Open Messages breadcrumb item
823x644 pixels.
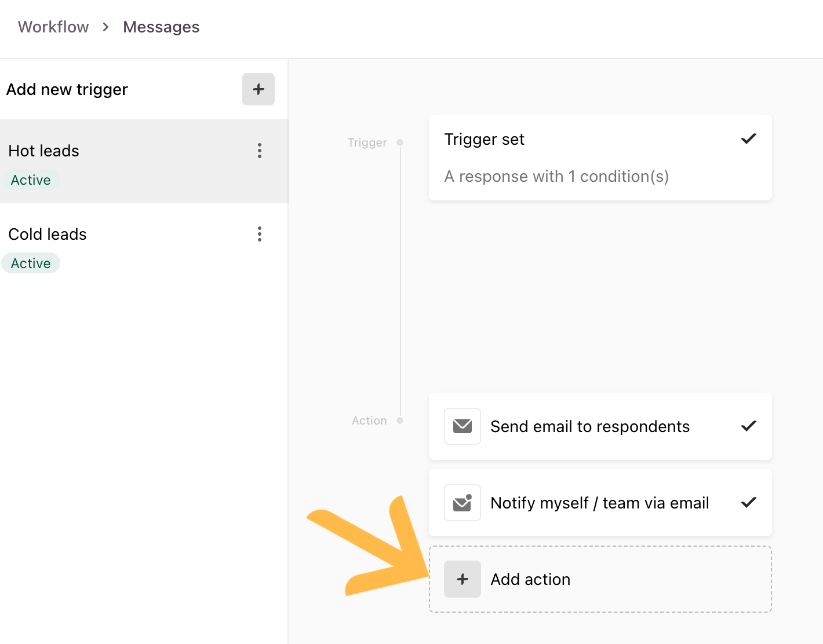click(161, 27)
